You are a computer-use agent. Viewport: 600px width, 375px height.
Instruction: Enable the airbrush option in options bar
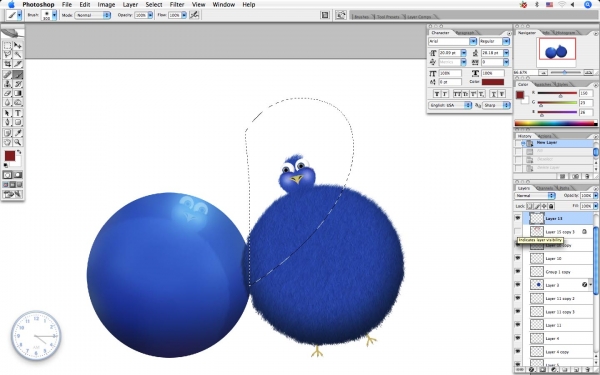[x=194, y=15]
